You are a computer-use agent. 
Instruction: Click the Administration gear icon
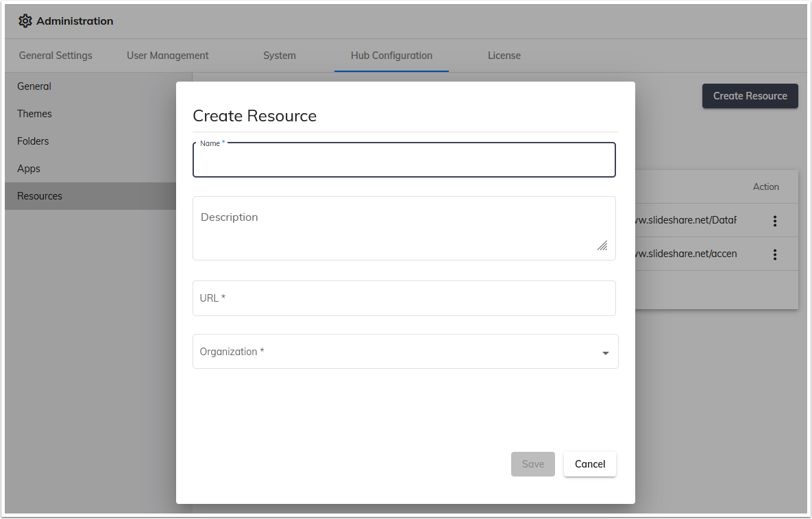coord(25,21)
